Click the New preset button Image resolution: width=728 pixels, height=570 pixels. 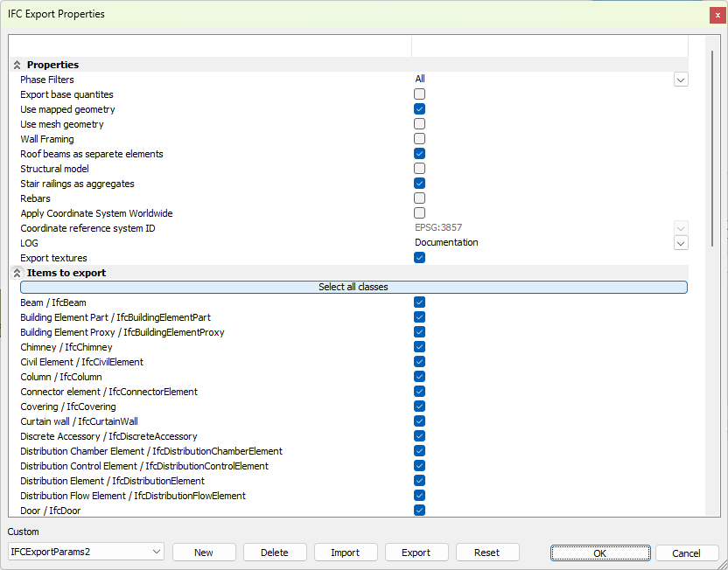pyautogui.click(x=204, y=553)
